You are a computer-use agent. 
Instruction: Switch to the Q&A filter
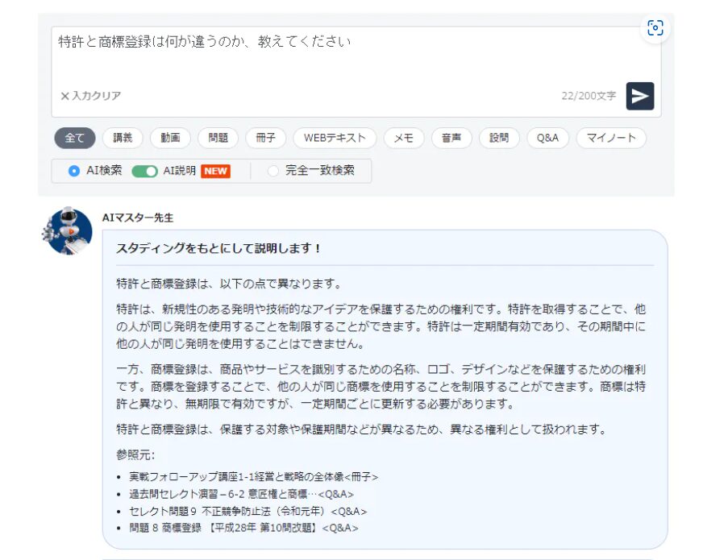pos(547,138)
